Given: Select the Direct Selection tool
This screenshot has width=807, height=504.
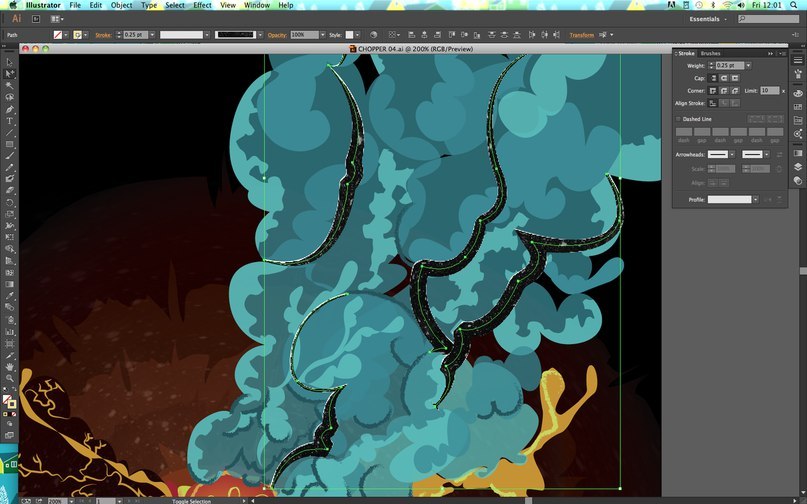Looking at the screenshot, I should tap(9, 74).
